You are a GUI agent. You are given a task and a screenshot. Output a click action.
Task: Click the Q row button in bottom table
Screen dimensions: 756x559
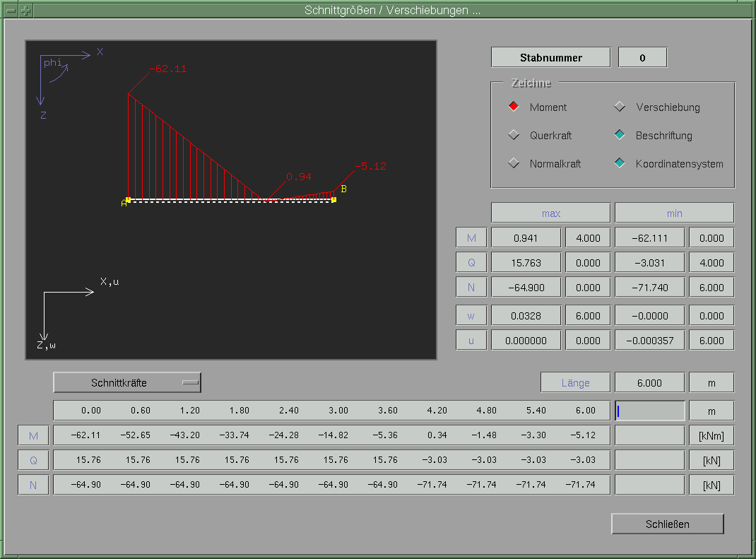pyautogui.click(x=33, y=461)
